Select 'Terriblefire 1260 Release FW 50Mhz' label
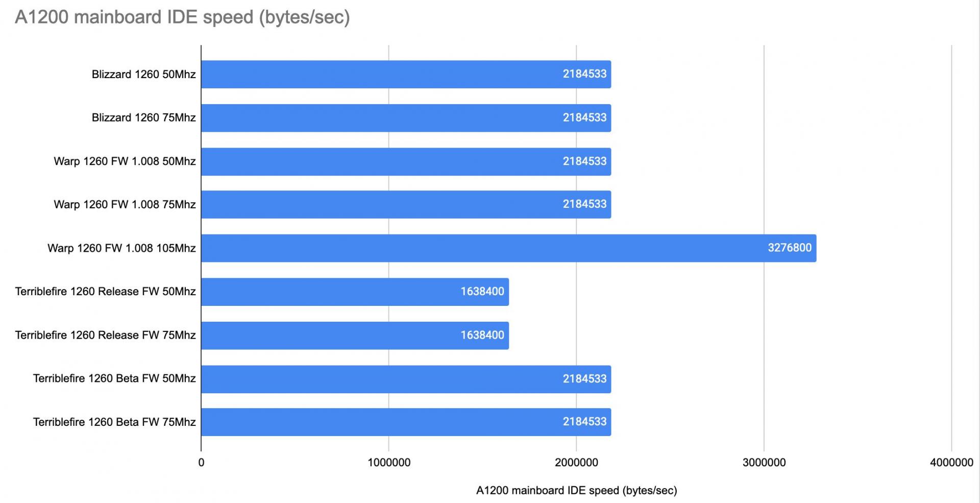 (x=106, y=292)
